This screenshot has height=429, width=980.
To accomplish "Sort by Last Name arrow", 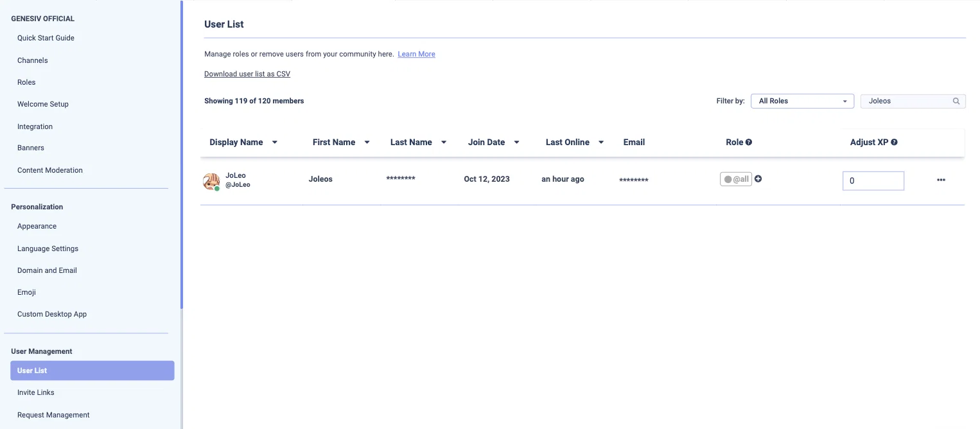I will [x=443, y=143].
